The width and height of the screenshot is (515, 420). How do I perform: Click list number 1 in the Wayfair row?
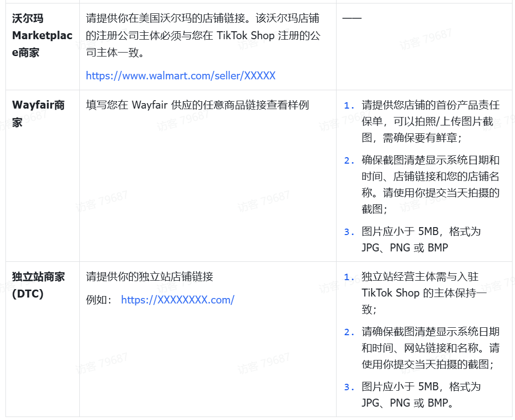click(x=349, y=106)
